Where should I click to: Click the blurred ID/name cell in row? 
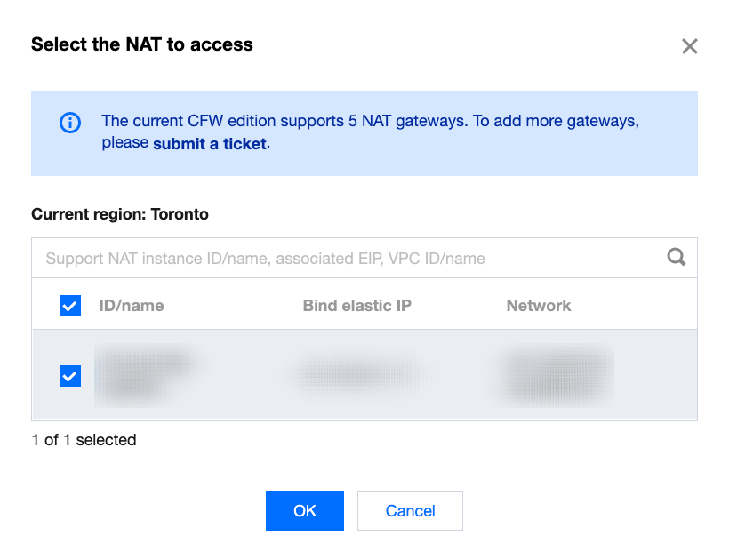[x=142, y=376]
